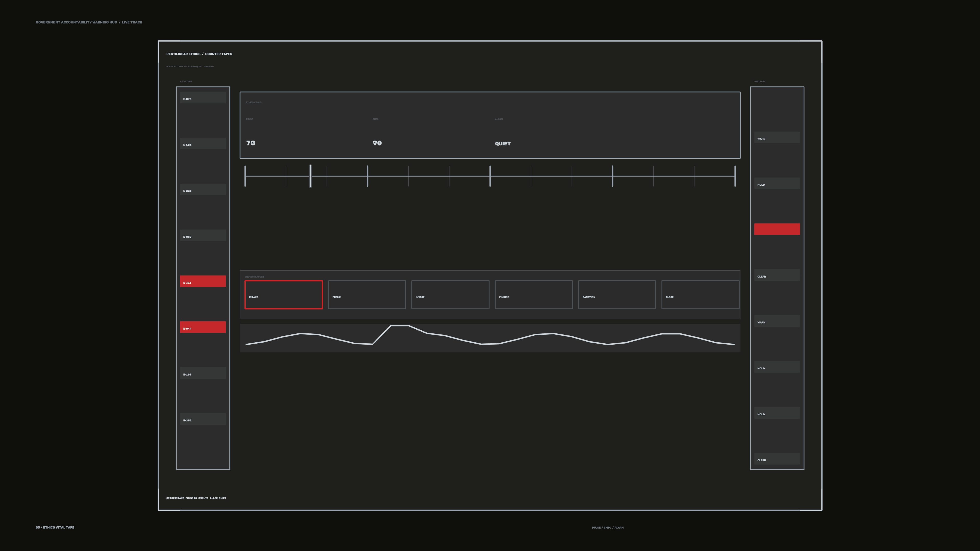This screenshot has width=980, height=551.
Task: Click the 'PULSE / CMPL / ALARM' legend
Action: tap(608, 528)
